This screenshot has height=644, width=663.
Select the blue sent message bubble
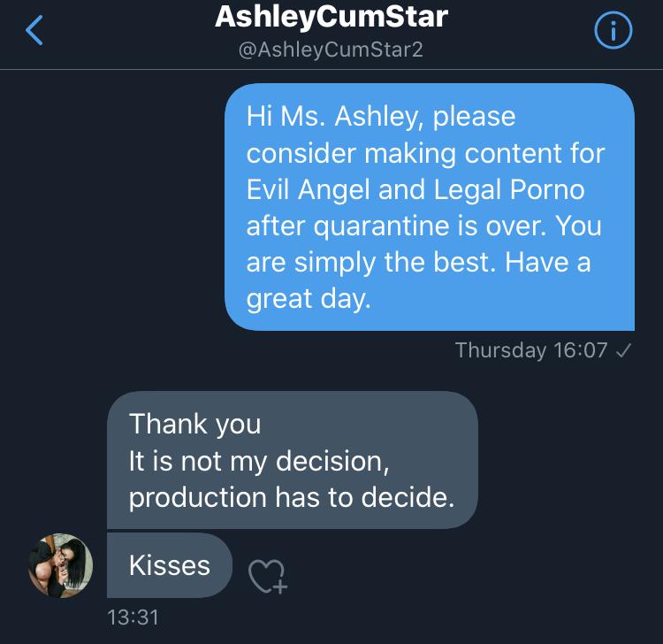[430, 207]
